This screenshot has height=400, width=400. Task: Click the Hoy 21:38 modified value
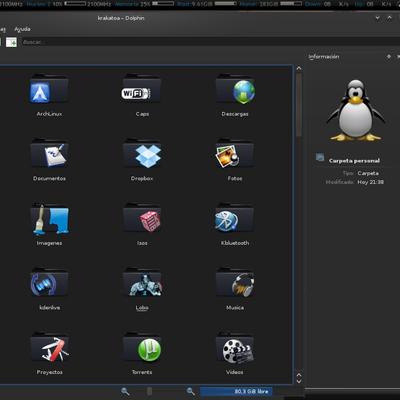[370, 182]
